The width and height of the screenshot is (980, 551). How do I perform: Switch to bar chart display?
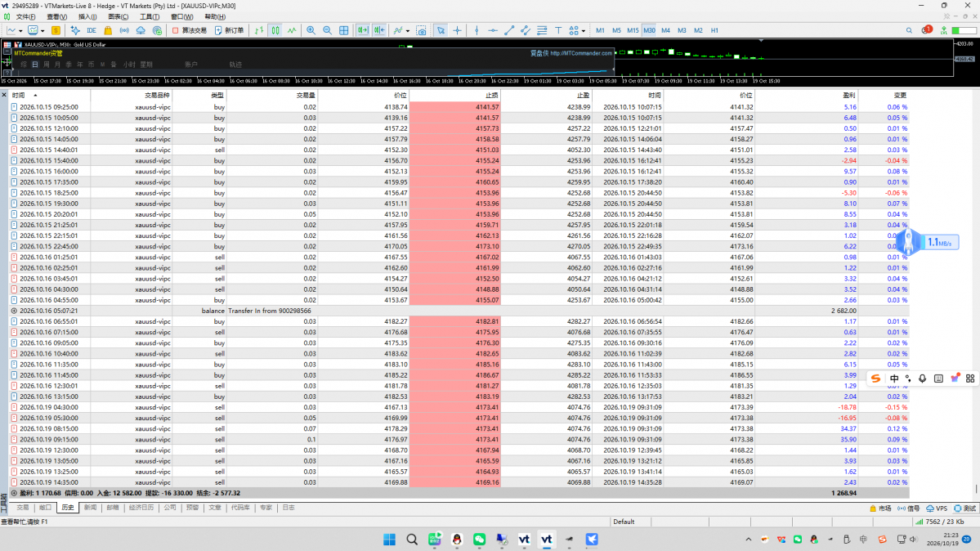coord(259,30)
